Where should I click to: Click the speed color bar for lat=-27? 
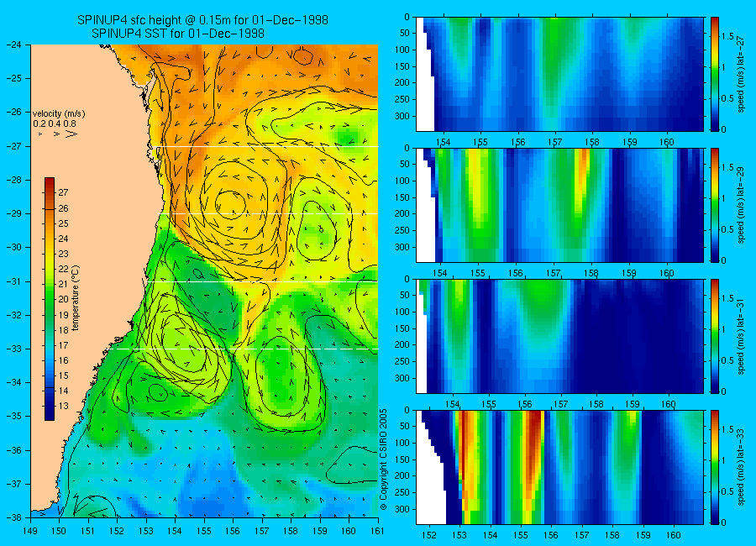(x=714, y=74)
